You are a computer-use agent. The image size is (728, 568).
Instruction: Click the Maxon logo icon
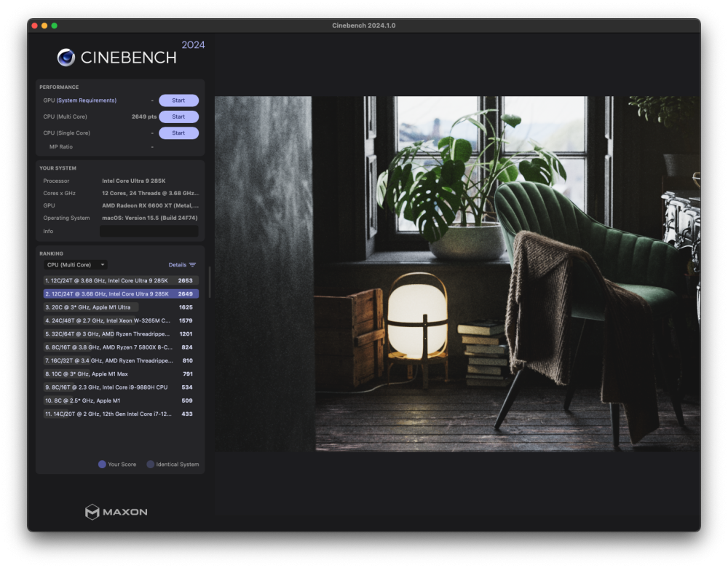pos(92,512)
